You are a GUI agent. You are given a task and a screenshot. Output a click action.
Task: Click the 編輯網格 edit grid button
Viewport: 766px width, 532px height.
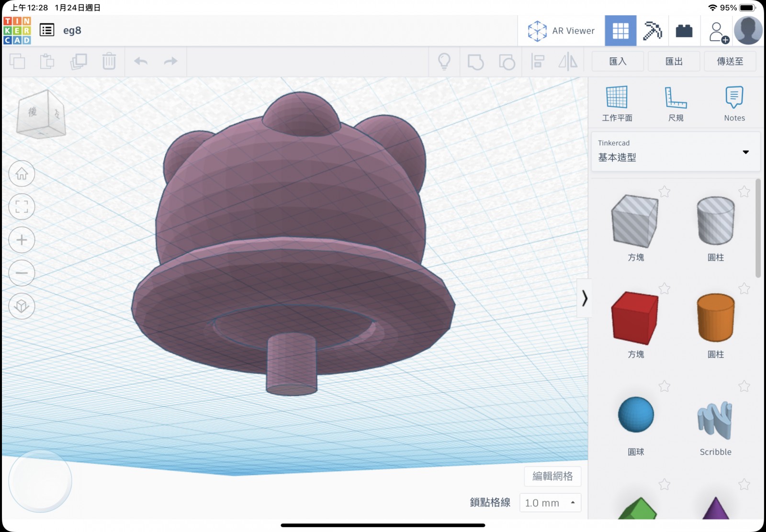tap(552, 476)
